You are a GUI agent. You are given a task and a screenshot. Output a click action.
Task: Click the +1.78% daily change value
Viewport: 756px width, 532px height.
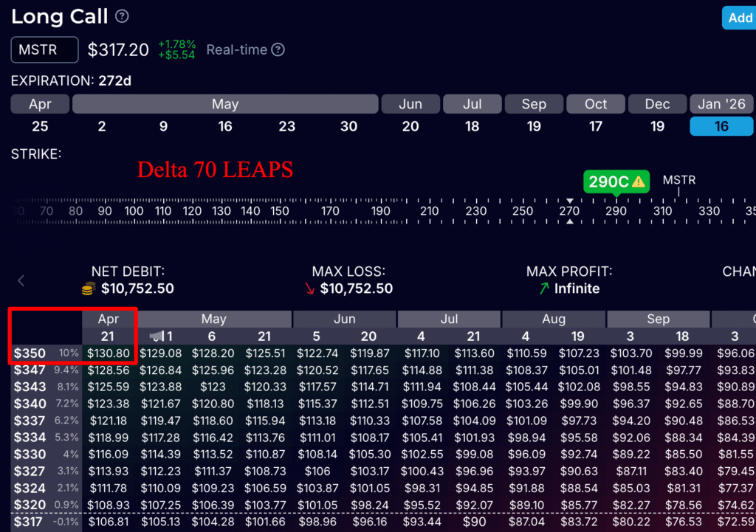pyautogui.click(x=177, y=44)
